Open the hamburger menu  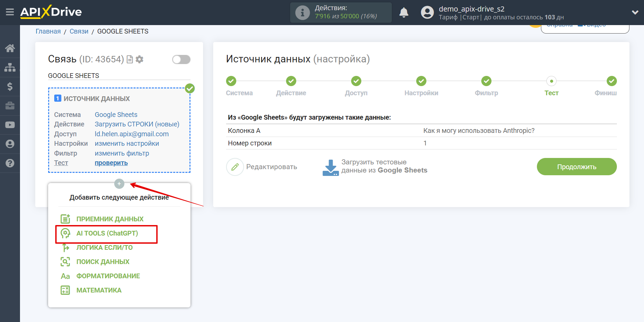(10, 12)
